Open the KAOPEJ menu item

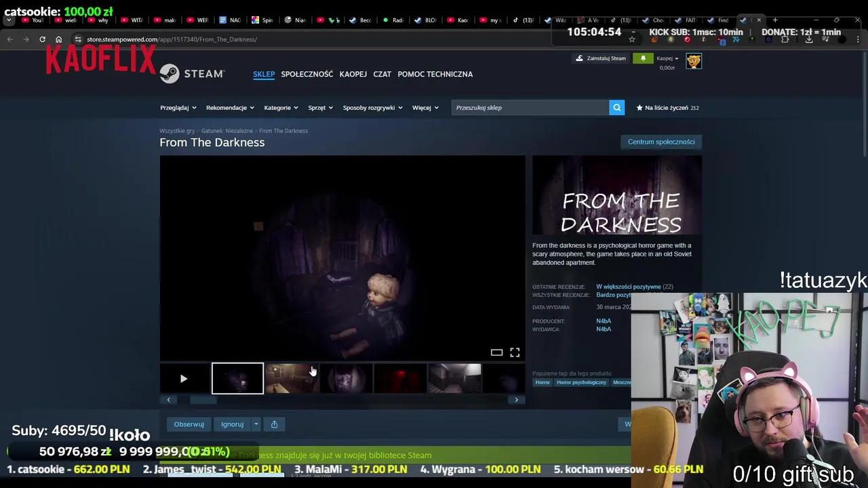(353, 74)
